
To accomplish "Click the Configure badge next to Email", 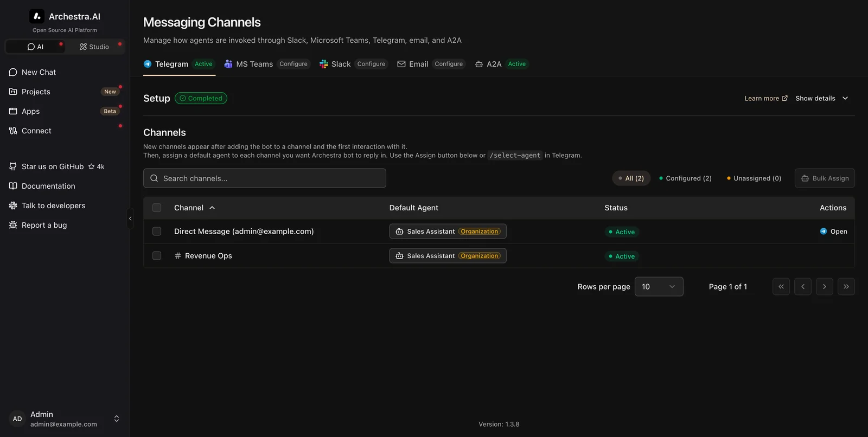I will [449, 64].
